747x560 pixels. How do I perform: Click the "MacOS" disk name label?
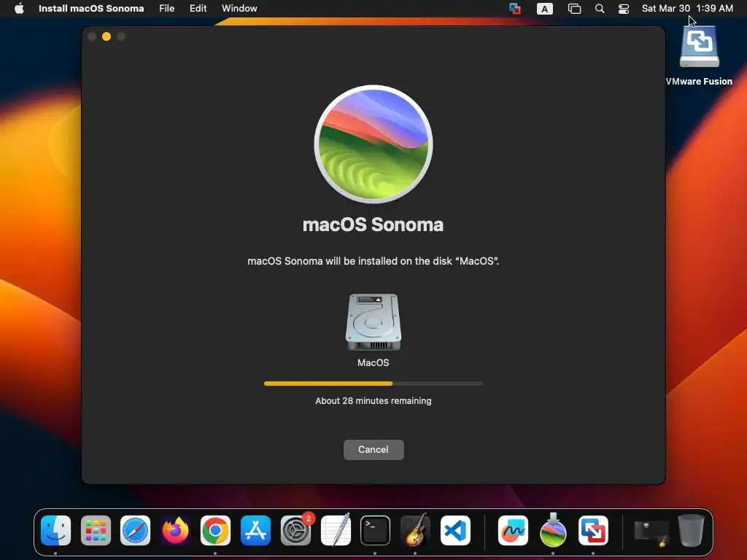click(373, 363)
